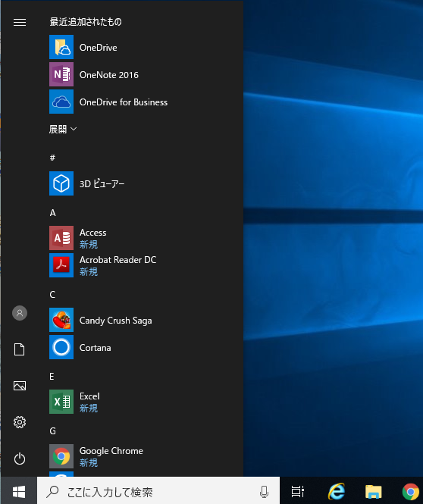
Task: Open the letter C group header
Action: click(x=52, y=295)
